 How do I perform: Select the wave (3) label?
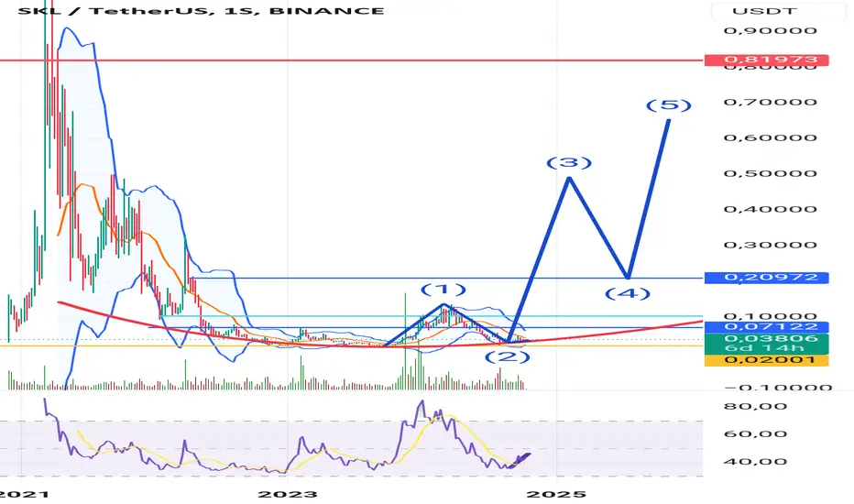pos(569,162)
